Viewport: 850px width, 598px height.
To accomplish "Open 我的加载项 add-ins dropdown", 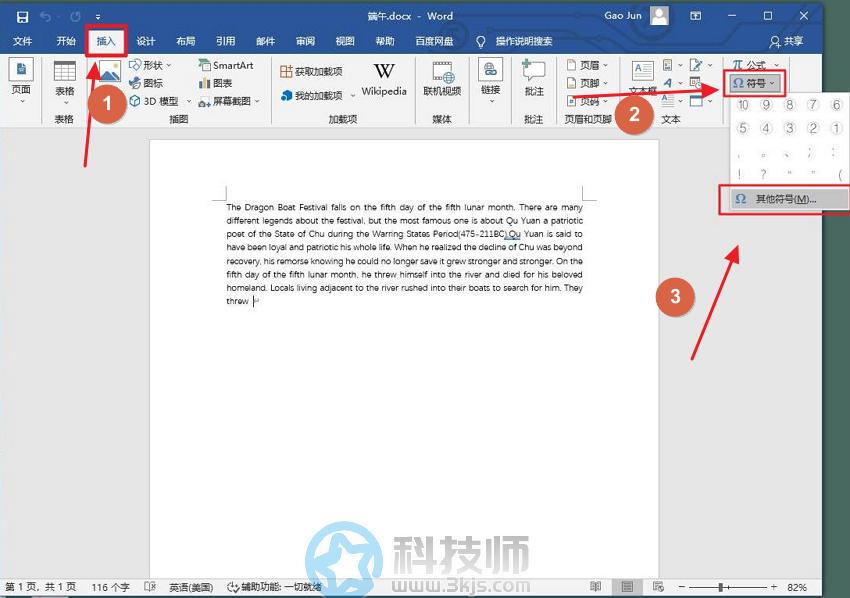I will point(318,96).
